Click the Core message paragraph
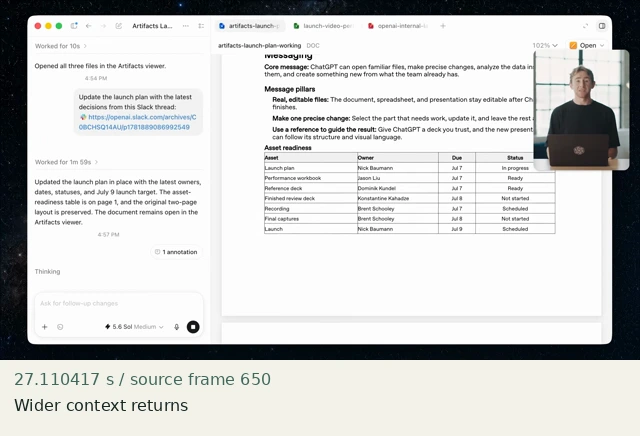This screenshot has width=640, height=436. [x=399, y=71]
